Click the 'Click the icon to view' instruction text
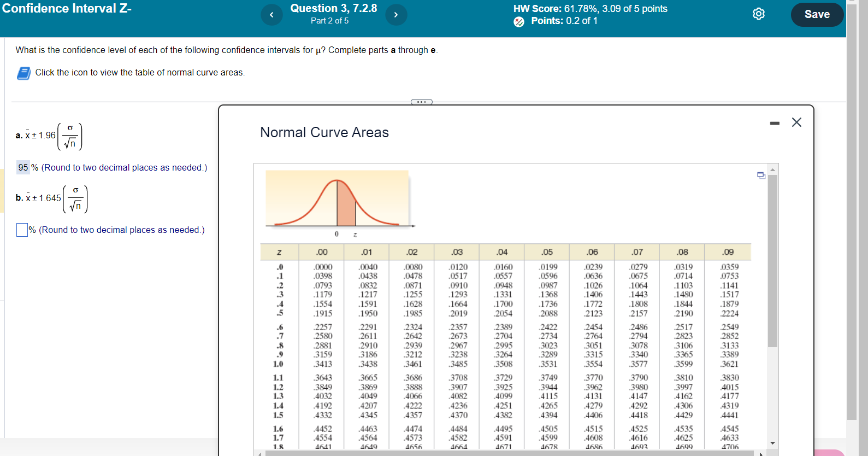Viewport: 868px width, 456px height. point(140,73)
